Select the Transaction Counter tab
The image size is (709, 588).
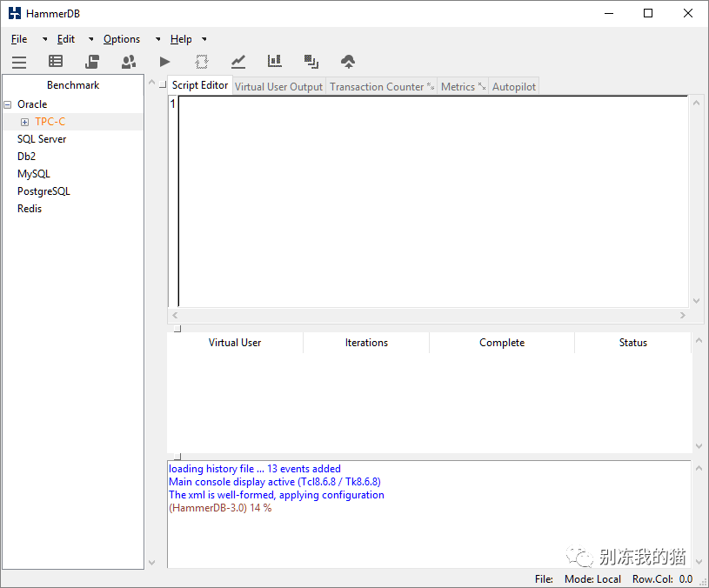[x=377, y=86]
